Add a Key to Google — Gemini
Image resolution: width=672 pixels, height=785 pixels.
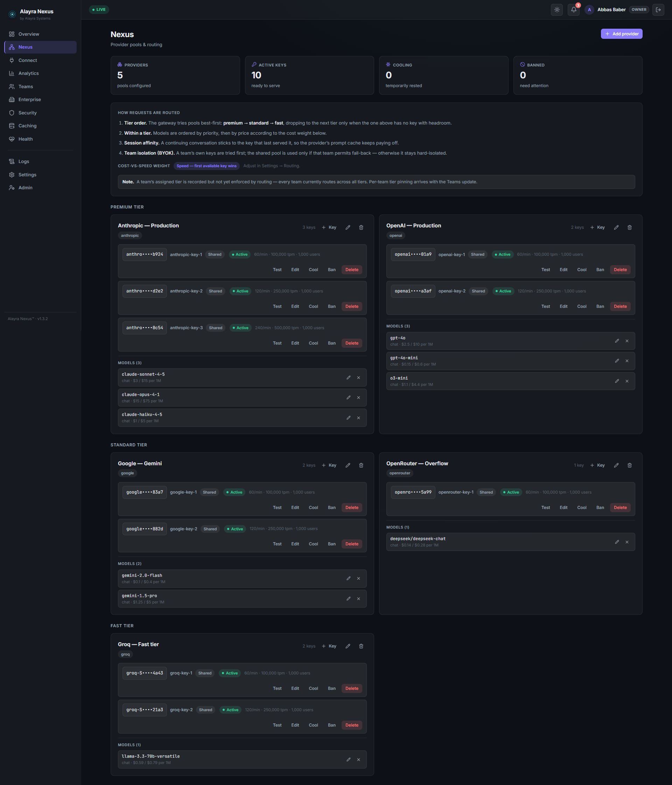point(329,465)
